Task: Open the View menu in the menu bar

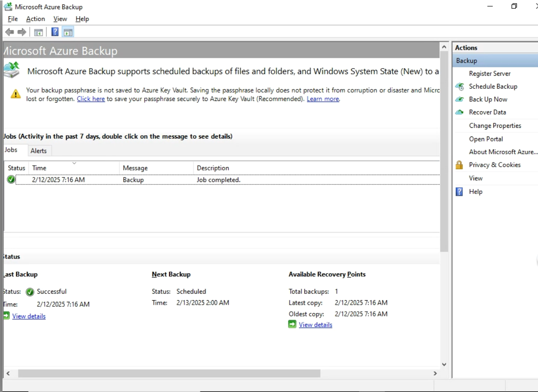Action: tap(60, 19)
